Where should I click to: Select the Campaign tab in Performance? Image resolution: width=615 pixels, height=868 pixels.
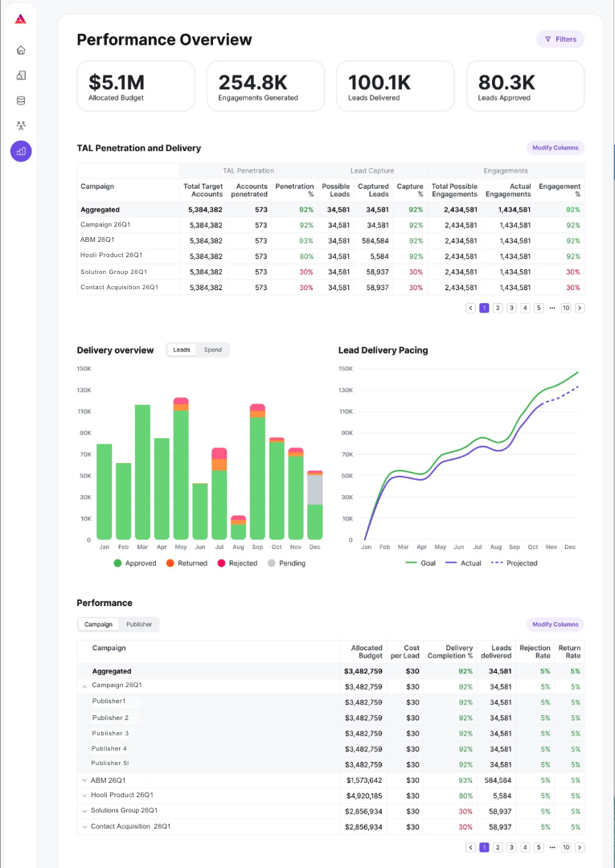99,624
